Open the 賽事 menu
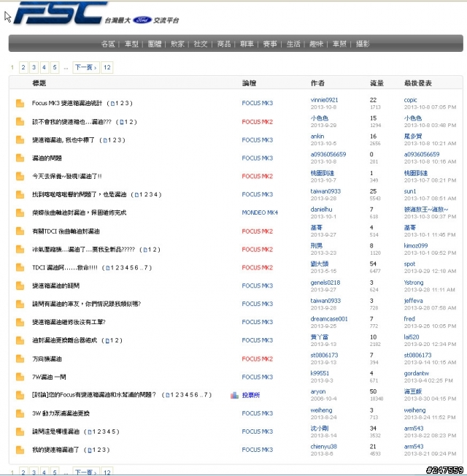 (270, 44)
